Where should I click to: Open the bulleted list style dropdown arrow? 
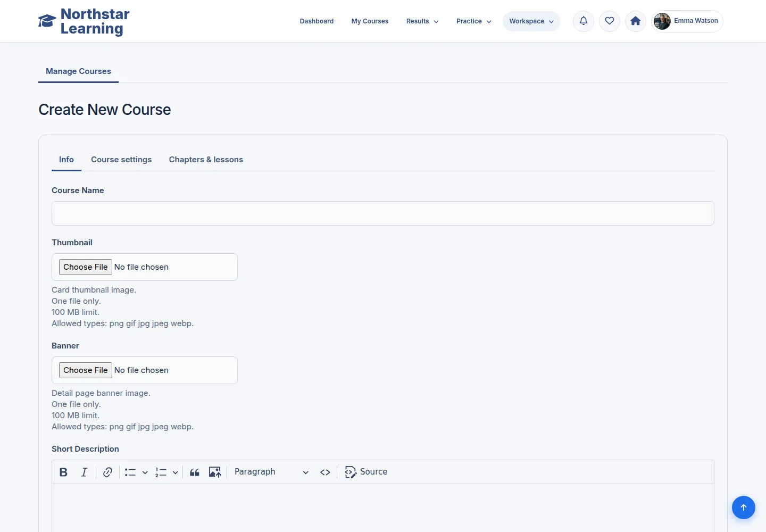coord(145,472)
